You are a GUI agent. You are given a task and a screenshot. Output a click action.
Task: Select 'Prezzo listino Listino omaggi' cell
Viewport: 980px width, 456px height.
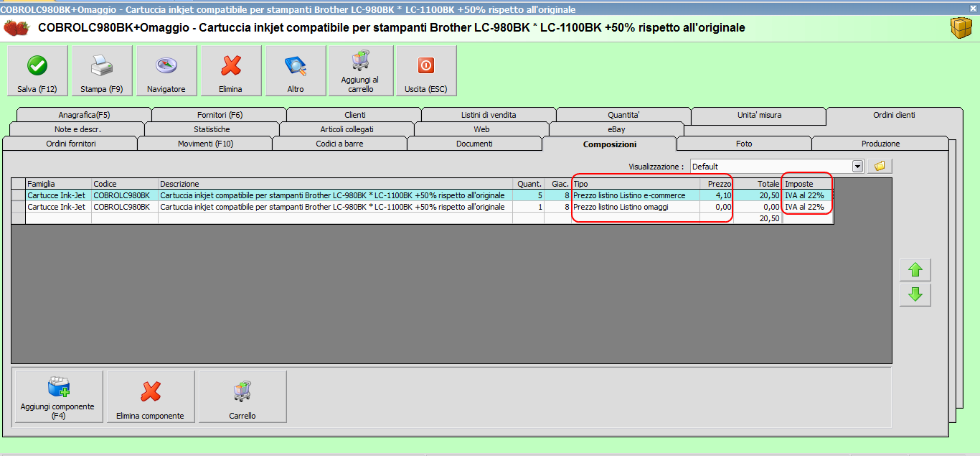[636, 206]
